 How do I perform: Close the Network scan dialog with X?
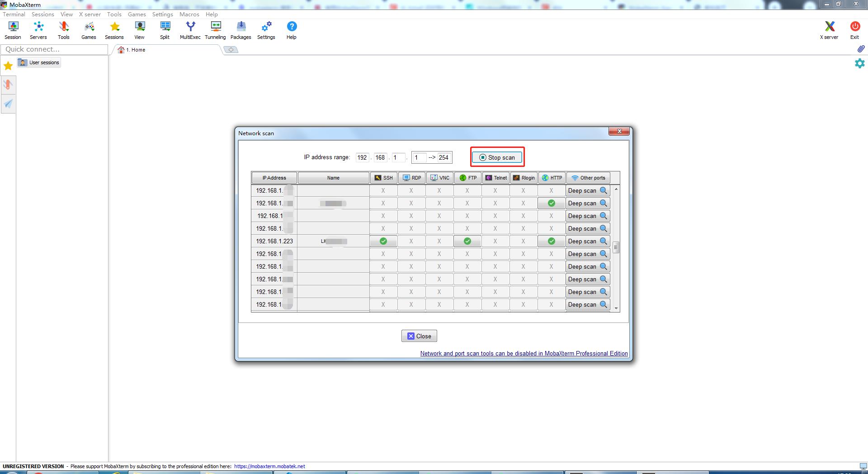tap(619, 131)
